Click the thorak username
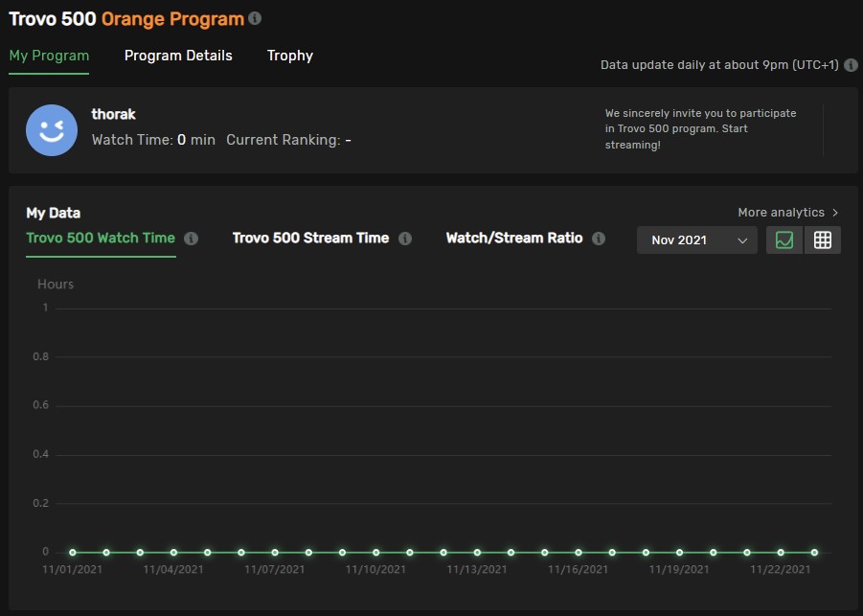Screen dimensions: 863x616 [x=113, y=115]
